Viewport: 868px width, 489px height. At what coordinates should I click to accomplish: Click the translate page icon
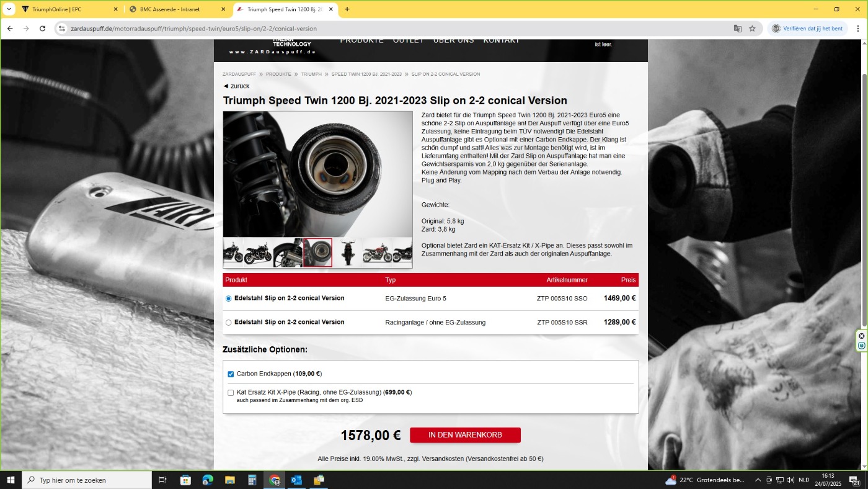[737, 29]
